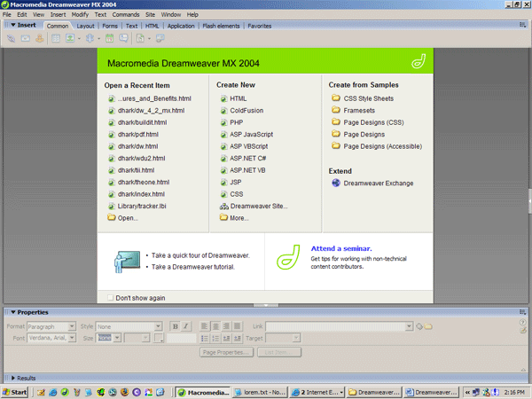Viewport: 532px width, 399px height.
Task: Click the Insert Table icon
Action: point(56,38)
